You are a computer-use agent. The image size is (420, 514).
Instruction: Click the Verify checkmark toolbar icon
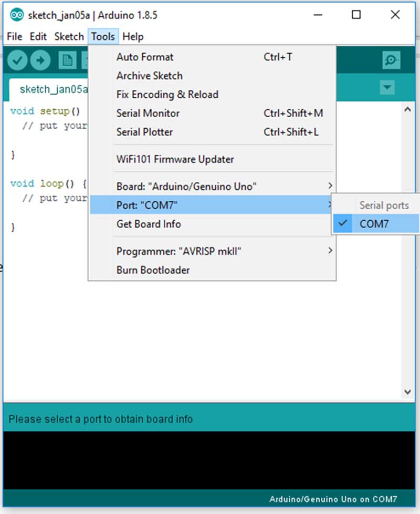tap(17, 60)
